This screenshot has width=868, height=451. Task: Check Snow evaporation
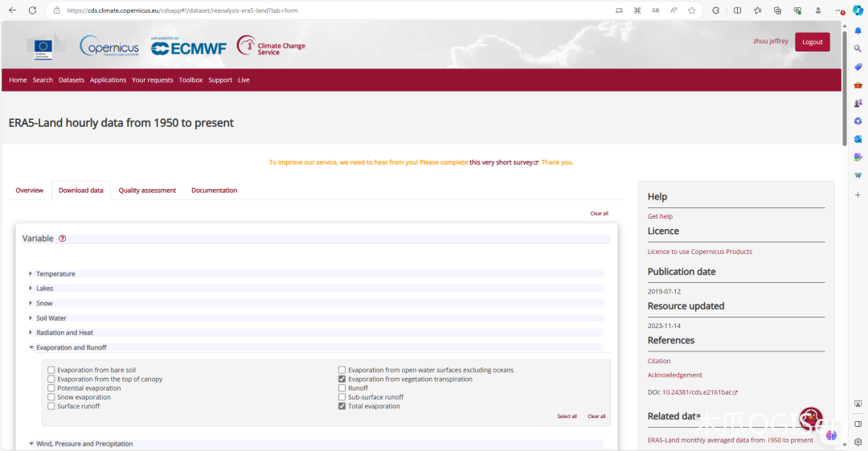point(51,396)
